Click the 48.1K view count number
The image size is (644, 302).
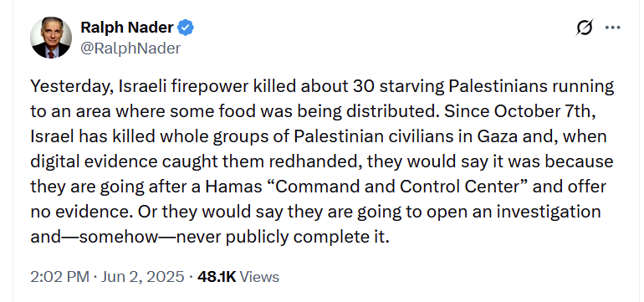(x=217, y=277)
